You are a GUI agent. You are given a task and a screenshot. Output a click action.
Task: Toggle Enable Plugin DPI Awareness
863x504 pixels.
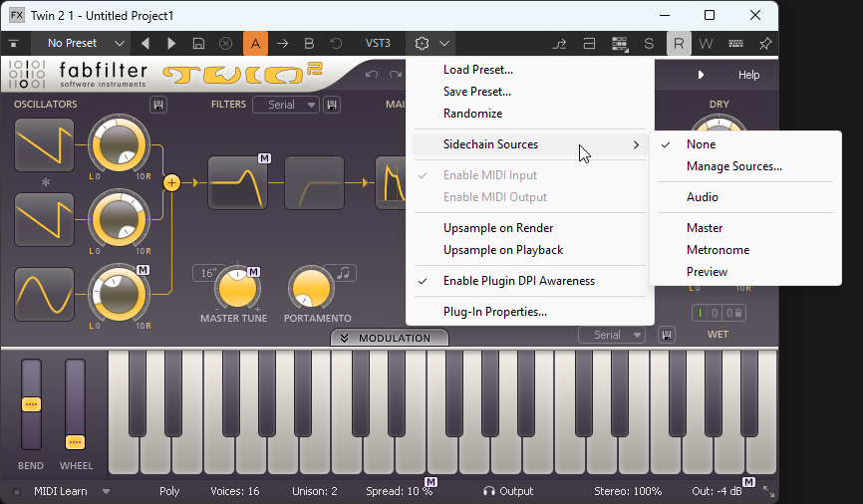pos(529,281)
